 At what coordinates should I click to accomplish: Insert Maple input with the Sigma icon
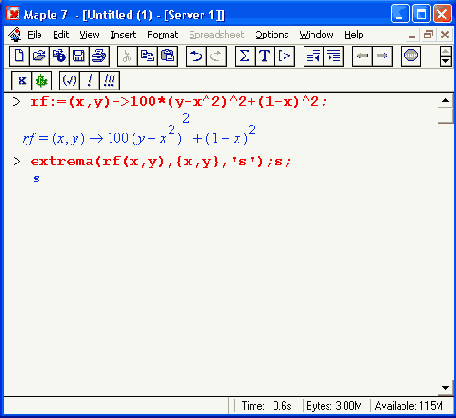[x=245, y=56]
